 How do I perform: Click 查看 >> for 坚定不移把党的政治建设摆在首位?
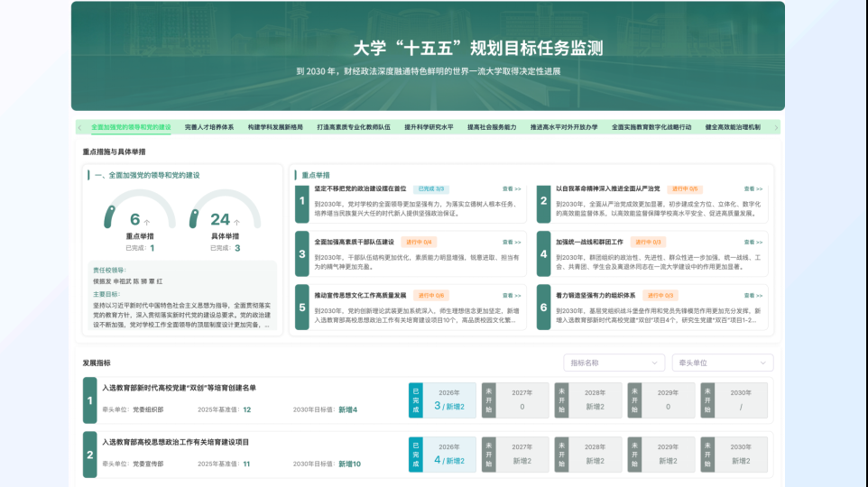point(512,188)
